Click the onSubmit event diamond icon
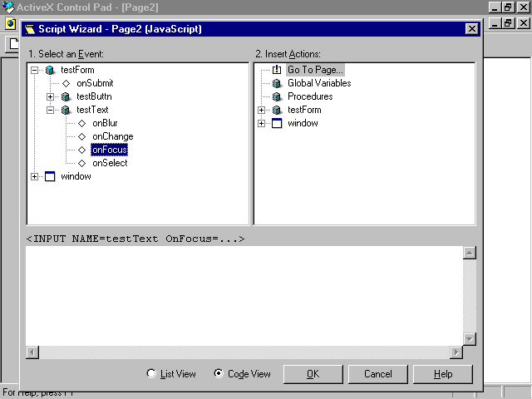 pos(66,83)
